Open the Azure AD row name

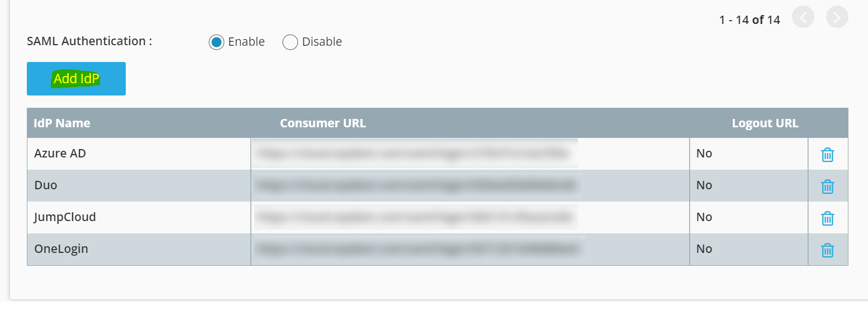[60, 153]
